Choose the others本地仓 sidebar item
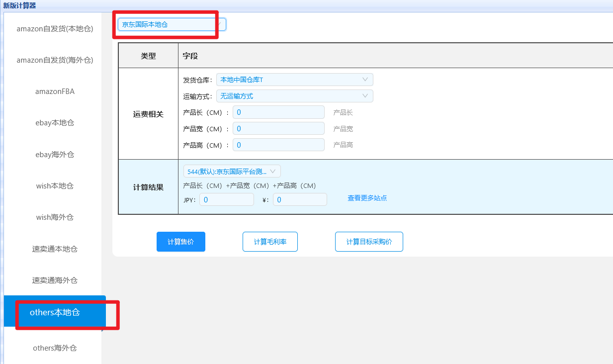613x364 pixels. pos(55,312)
